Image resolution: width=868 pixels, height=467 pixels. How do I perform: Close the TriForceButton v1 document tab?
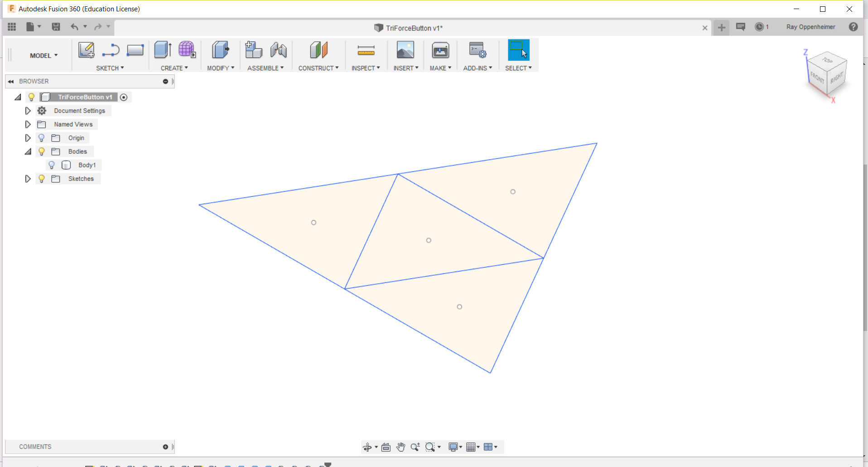pyautogui.click(x=705, y=28)
